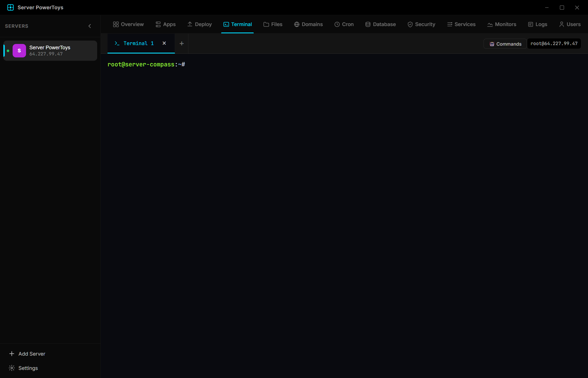Viewport: 588px width, 378px height.
Task: Select the Users account icon
Action: click(x=561, y=24)
